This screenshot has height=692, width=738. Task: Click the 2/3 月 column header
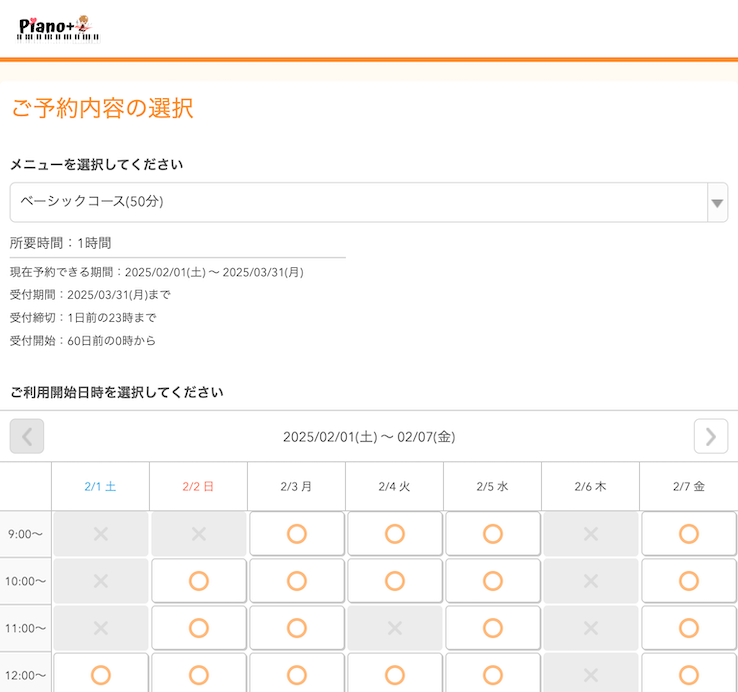coord(296,486)
